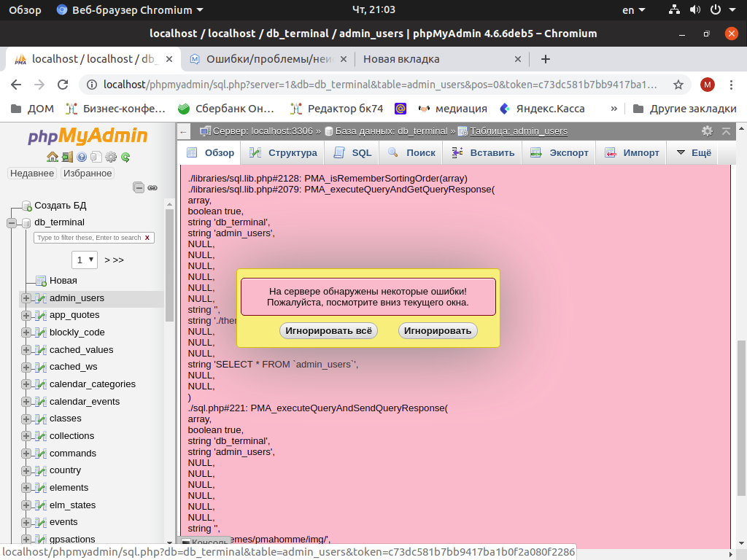Open the Ещё more-tabs dropdown
The height and width of the screenshot is (560, 747).
(x=692, y=153)
